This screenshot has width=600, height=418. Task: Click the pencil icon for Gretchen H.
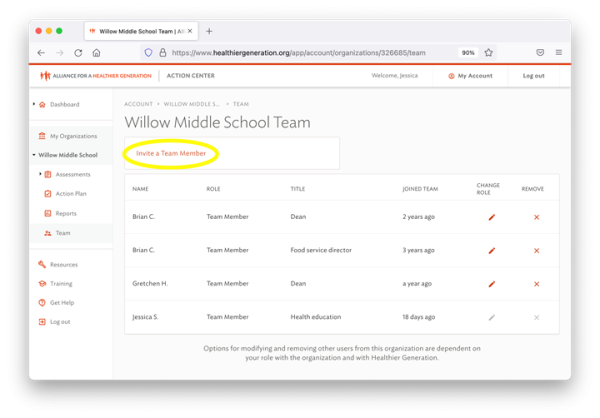tap(491, 284)
